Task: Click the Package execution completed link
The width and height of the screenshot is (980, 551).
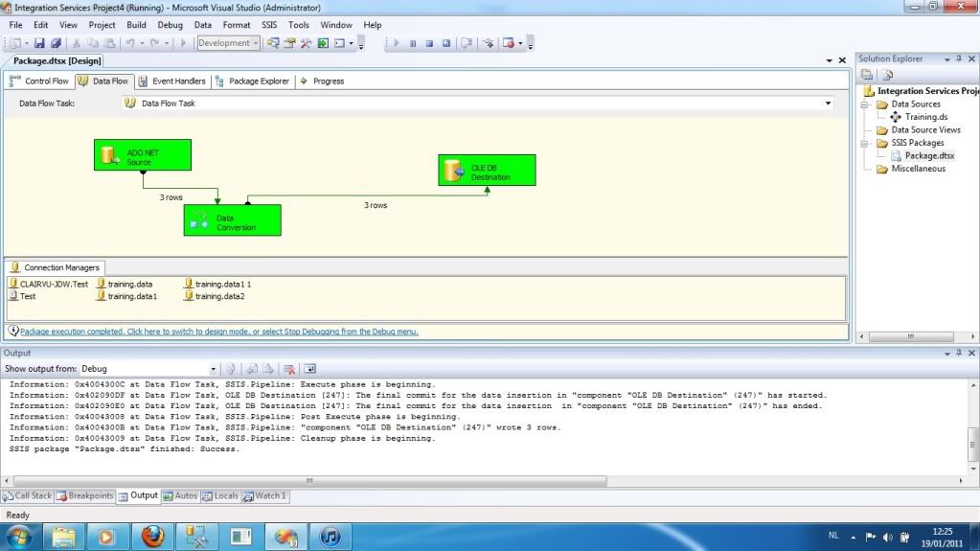Action: (218, 332)
